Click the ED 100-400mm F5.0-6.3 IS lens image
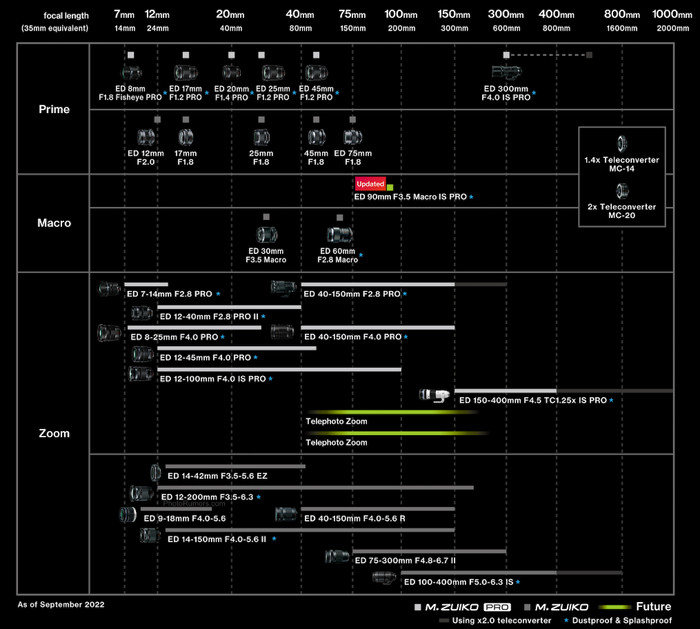The width and height of the screenshot is (700, 629). pos(384,578)
